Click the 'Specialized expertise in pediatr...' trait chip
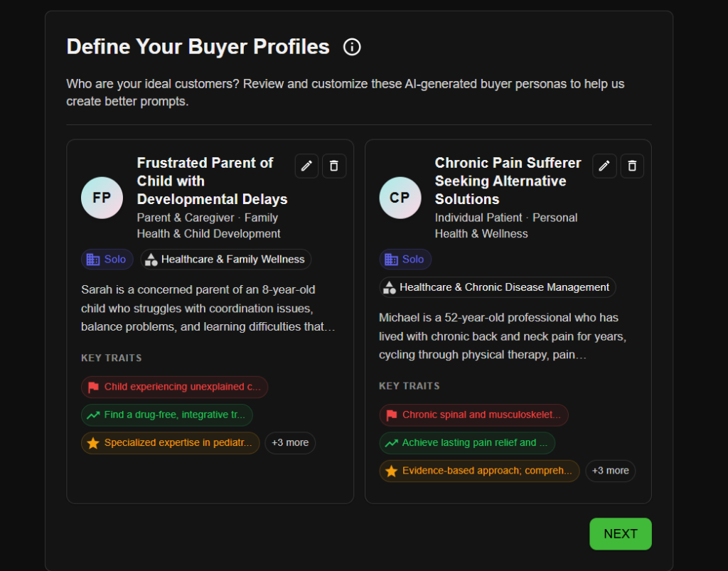 coord(171,443)
